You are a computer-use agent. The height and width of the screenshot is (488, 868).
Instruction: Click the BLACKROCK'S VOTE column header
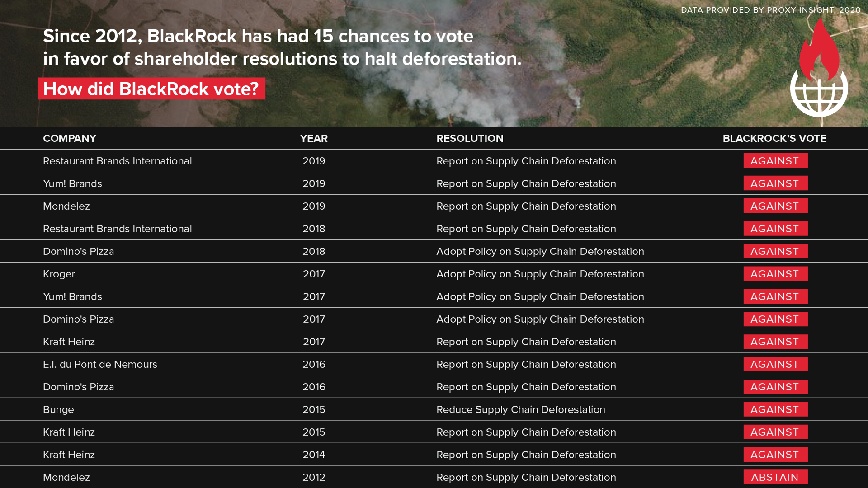(x=774, y=138)
